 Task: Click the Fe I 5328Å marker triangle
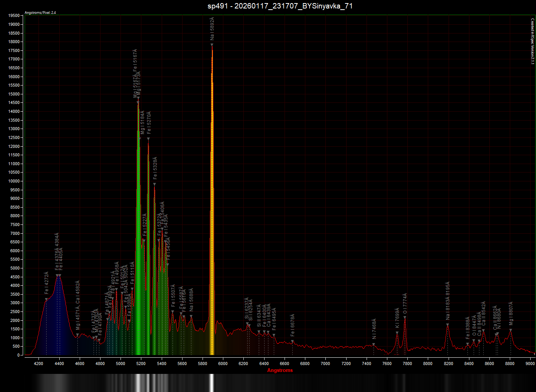tap(154, 184)
